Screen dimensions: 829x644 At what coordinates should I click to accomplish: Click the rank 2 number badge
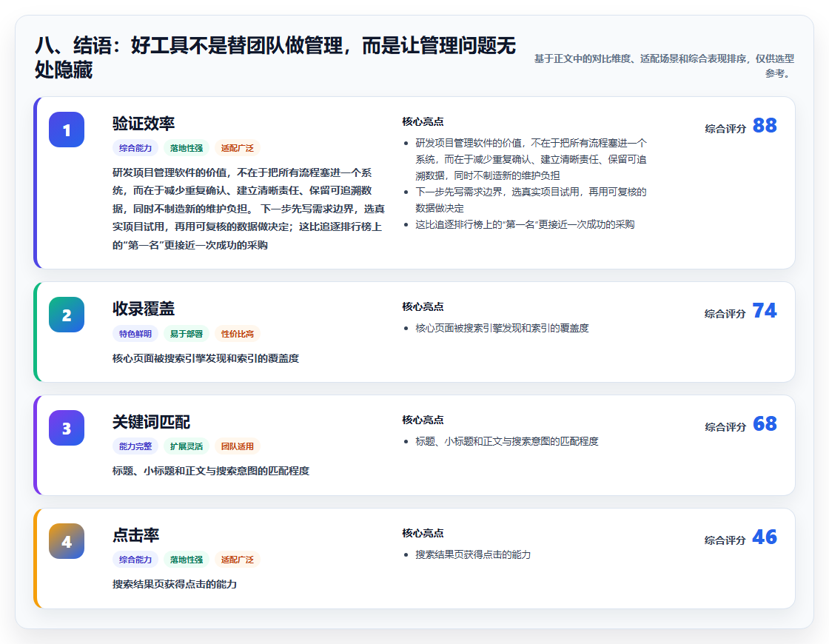[x=67, y=315]
